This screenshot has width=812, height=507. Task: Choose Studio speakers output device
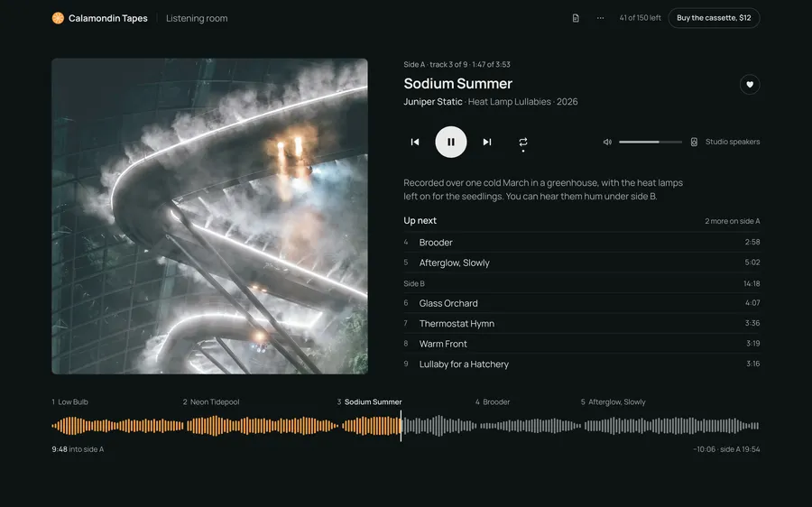733,142
